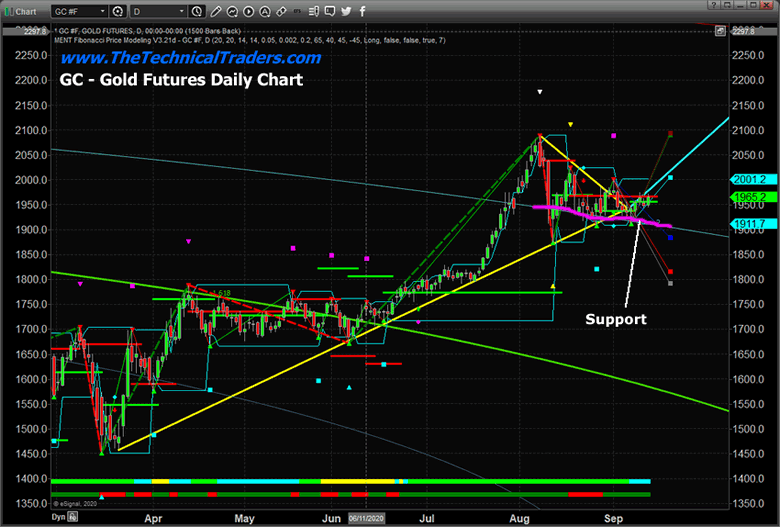780x527 pixels.
Task: Click the Aug label on time axis
Action: (x=519, y=519)
